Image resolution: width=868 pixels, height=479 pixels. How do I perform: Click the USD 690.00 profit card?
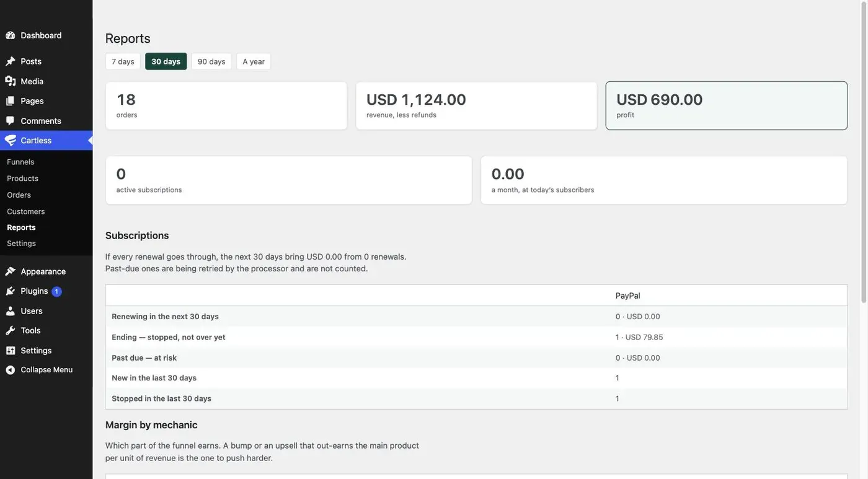727,105
